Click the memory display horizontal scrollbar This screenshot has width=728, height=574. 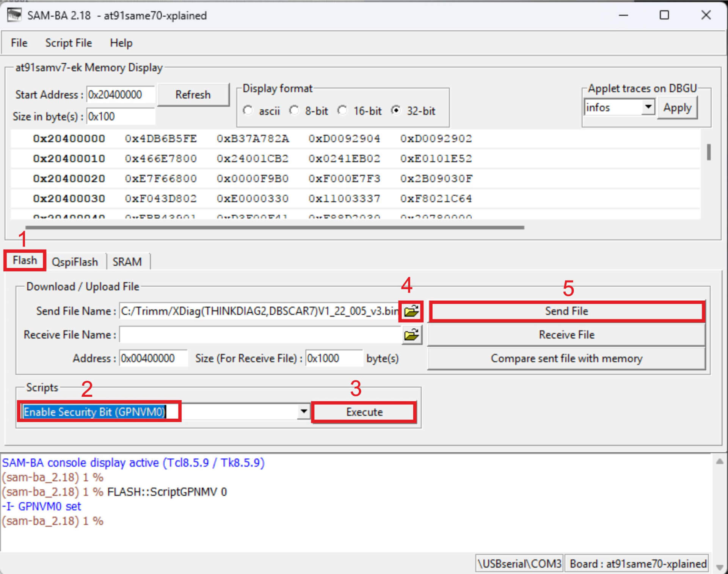275,227
